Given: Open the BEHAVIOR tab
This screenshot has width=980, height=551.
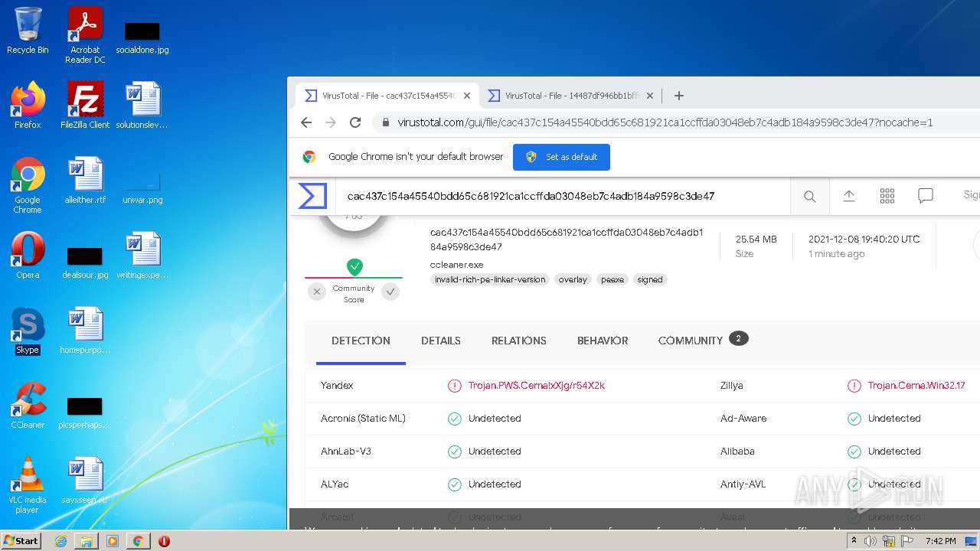Looking at the screenshot, I should point(603,341).
